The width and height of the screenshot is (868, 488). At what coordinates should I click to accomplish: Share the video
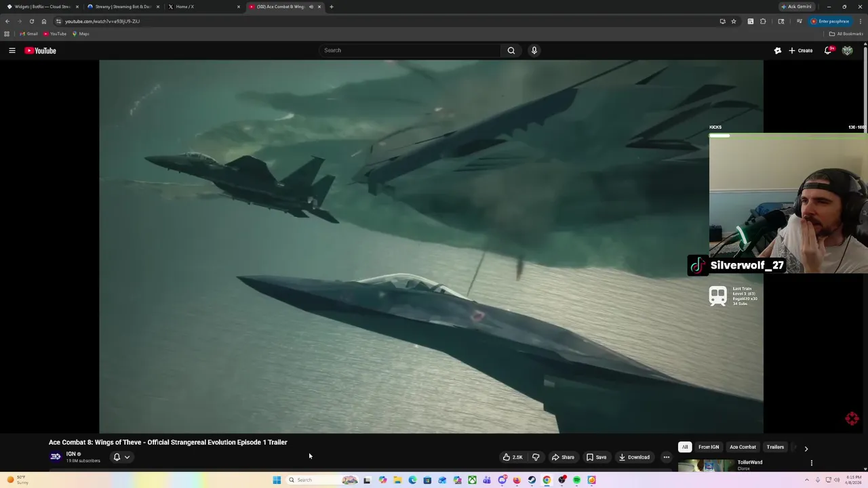(x=563, y=457)
